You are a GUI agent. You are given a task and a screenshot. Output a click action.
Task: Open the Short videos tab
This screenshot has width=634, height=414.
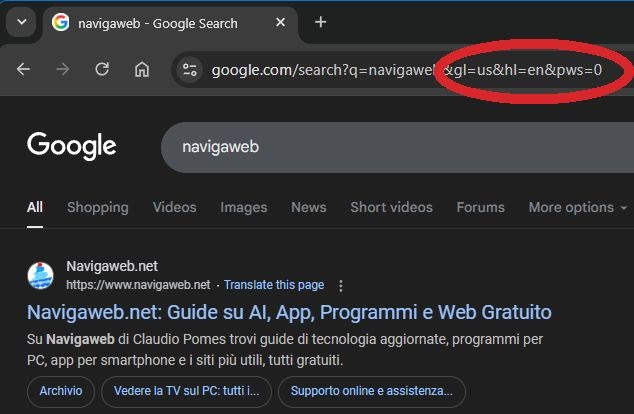(x=391, y=207)
